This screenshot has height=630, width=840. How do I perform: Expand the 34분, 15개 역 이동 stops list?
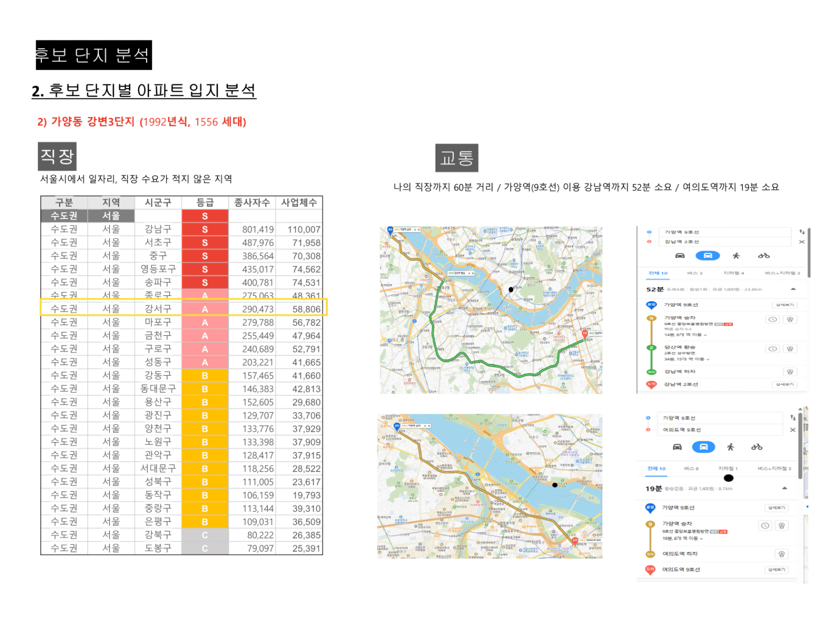point(687,359)
